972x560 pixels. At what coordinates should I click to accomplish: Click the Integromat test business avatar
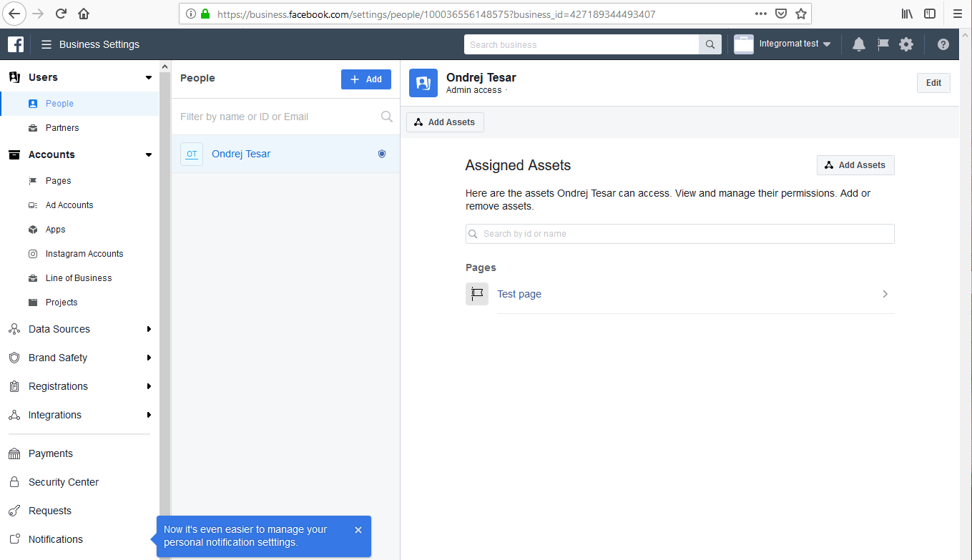(x=744, y=44)
